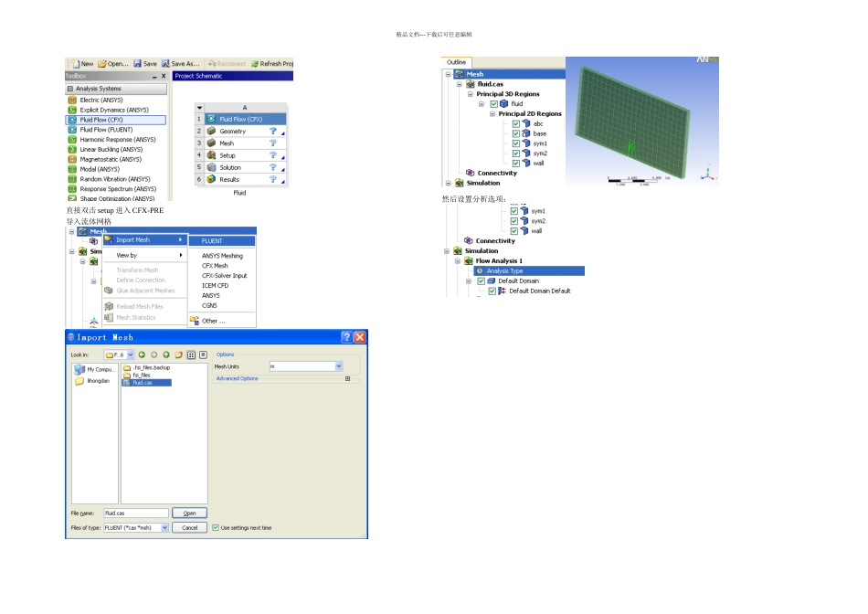Click the Results cell icon in schematic
868x614 pixels.
click(211, 179)
